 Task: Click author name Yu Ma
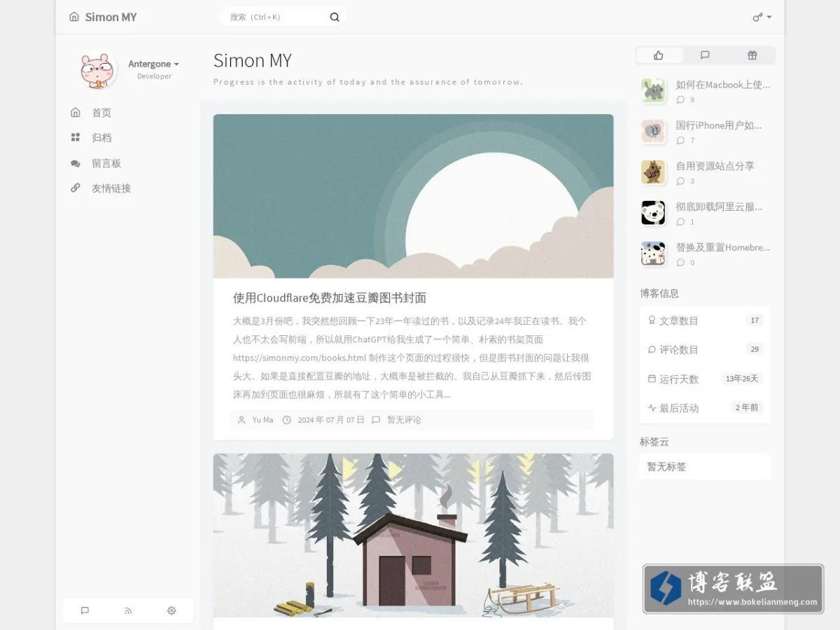262,420
